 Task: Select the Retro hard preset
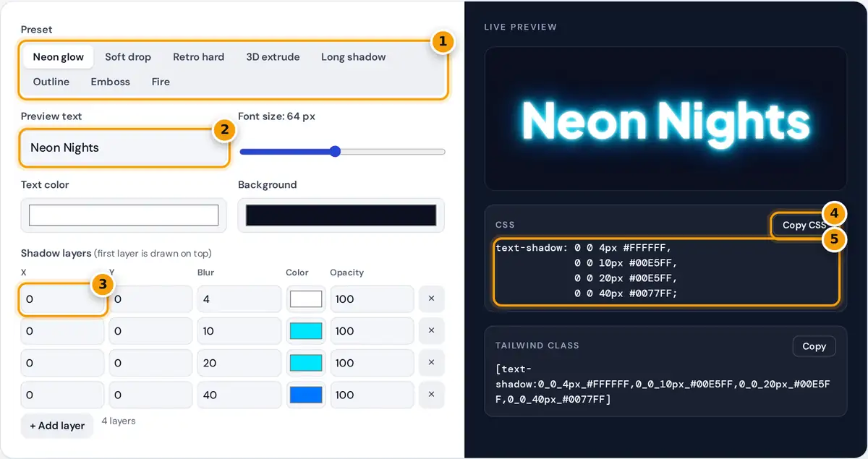tap(198, 57)
